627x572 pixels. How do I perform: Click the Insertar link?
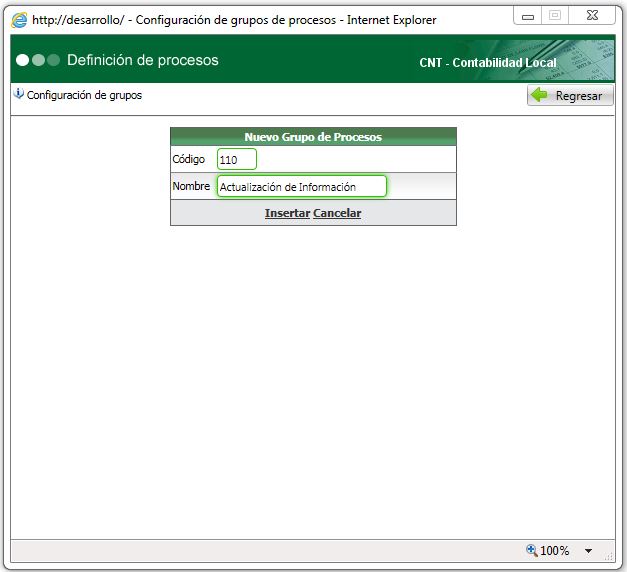287,213
